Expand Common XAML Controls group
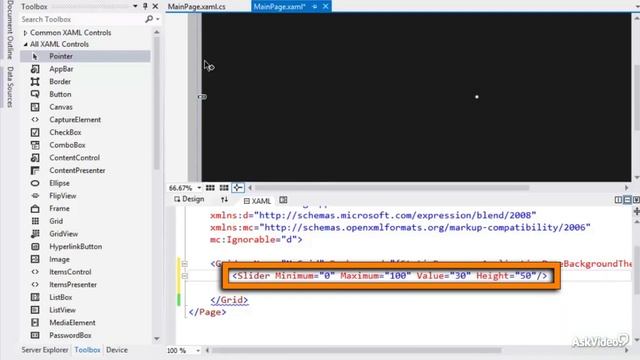Image resolution: width=640 pixels, height=360 pixels. click(x=25, y=33)
